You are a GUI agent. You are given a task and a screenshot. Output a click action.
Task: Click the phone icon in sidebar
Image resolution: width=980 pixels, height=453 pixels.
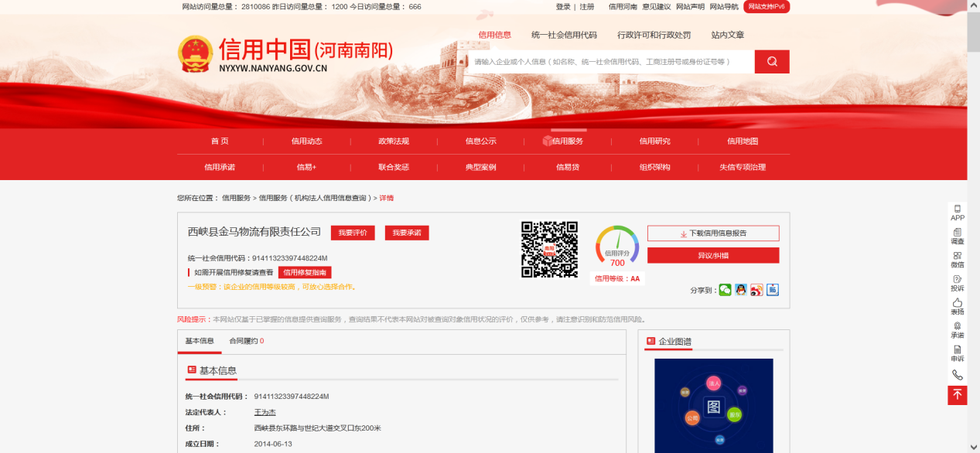coord(958,375)
